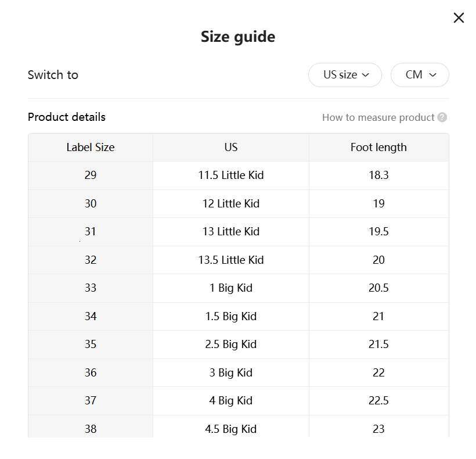Expand the sizing standard selector labeled US size
Screen dimensions: 476x459
point(345,75)
